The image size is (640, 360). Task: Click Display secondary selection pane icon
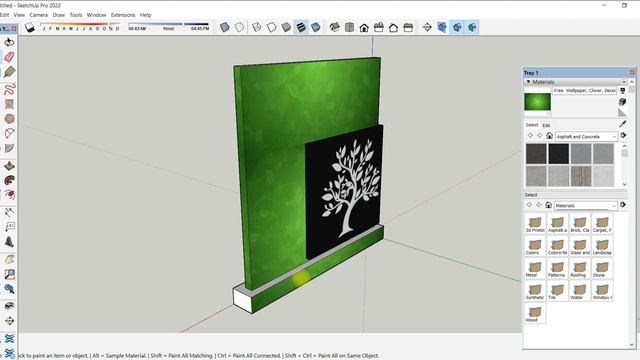622,91
